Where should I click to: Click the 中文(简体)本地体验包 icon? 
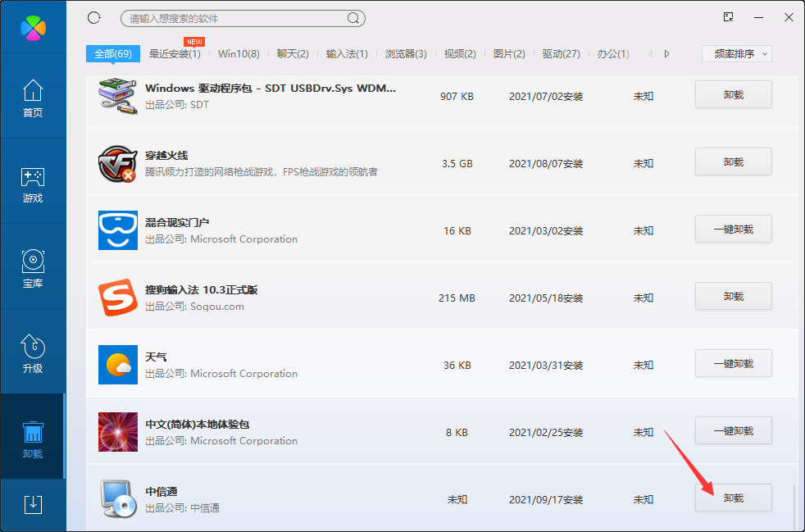point(117,432)
